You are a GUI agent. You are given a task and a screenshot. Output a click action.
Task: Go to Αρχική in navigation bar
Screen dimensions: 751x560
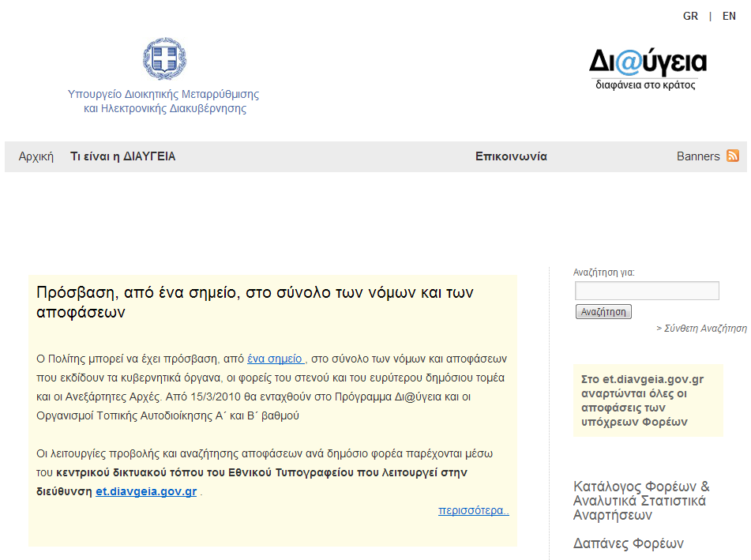click(x=36, y=156)
